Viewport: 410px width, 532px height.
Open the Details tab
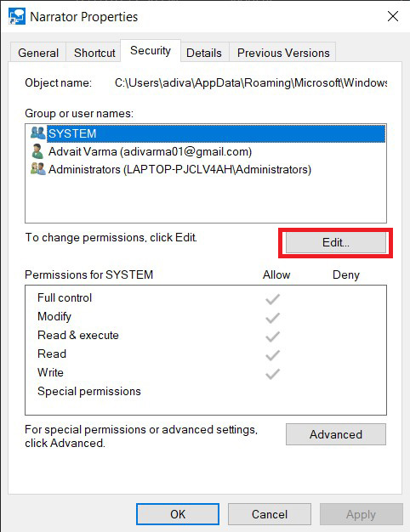pyautogui.click(x=204, y=53)
